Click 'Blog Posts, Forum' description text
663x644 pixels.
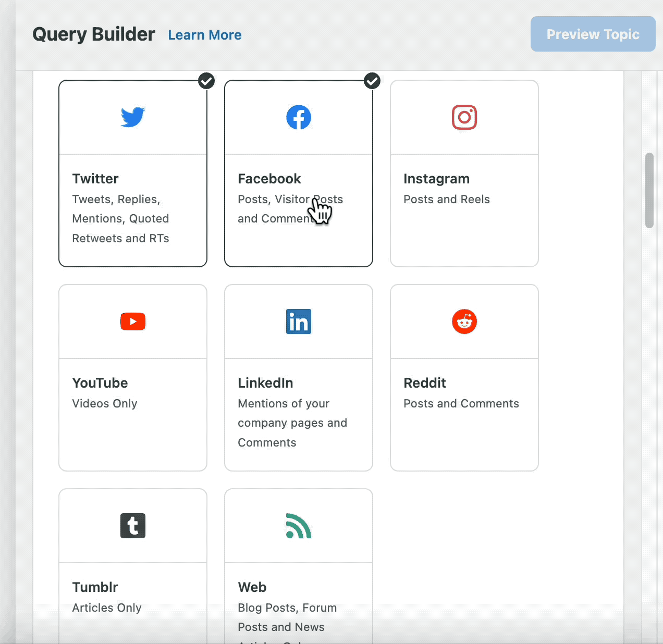click(x=287, y=608)
